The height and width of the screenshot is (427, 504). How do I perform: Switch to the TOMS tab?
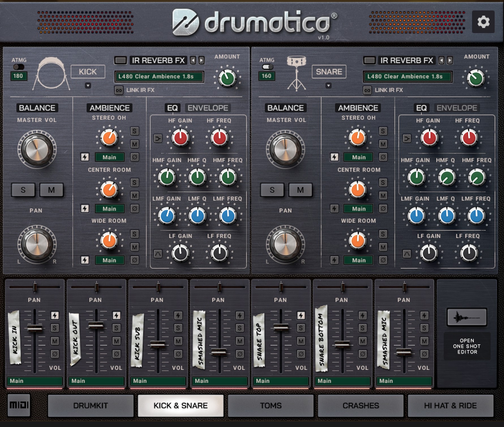point(271,405)
